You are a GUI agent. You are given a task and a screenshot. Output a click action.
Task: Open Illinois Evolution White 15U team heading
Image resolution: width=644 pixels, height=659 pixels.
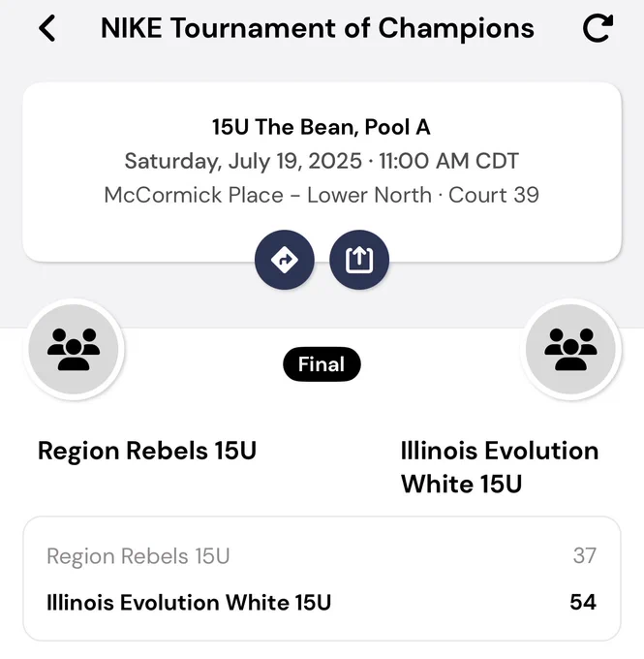tap(500, 467)
